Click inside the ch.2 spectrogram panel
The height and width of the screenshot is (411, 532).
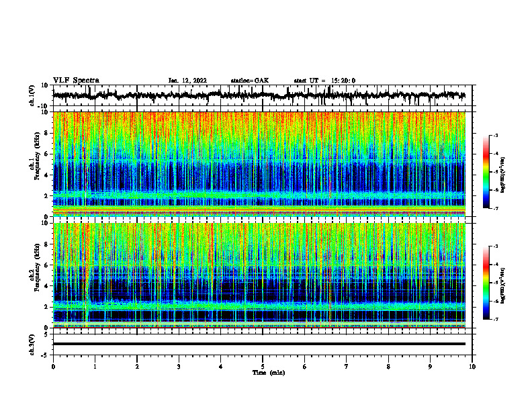tap(259, 275)
